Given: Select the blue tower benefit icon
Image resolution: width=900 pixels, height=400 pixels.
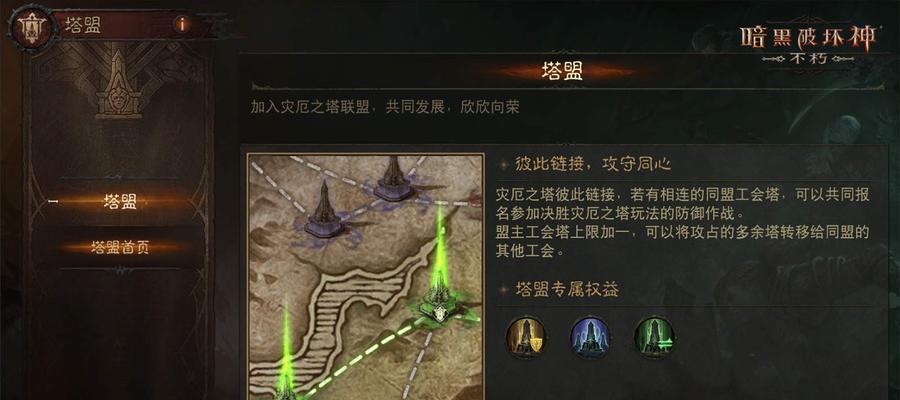Looking at the screenshot, I should click(x=590, y=337).
